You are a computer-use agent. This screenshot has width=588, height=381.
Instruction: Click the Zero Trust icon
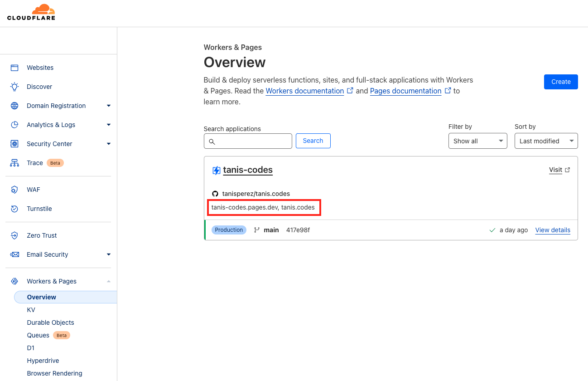tap(14, 235)
